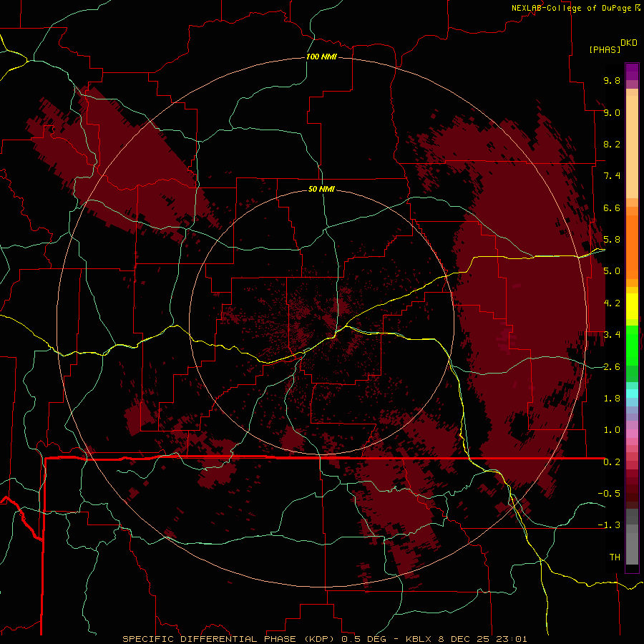The image size is (644, 644).
Task: Select the 1.0 legend value
Action: tap(612, 430)
